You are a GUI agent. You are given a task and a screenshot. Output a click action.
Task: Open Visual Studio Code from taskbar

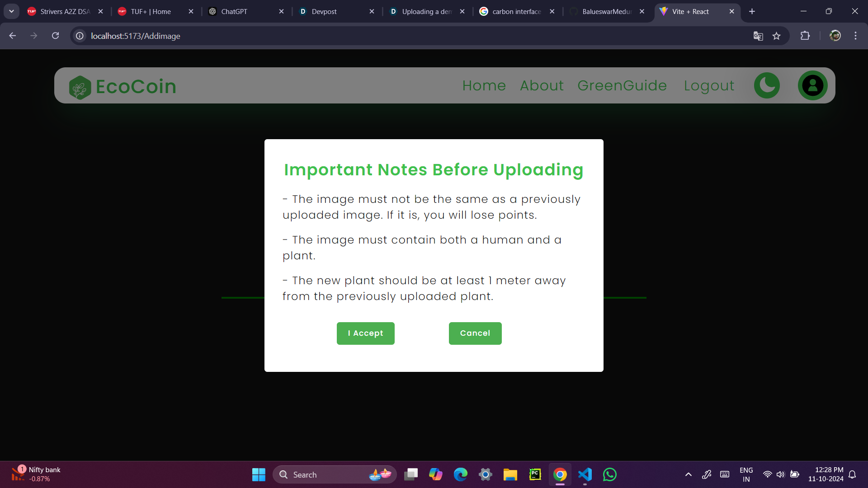(585, 474)
